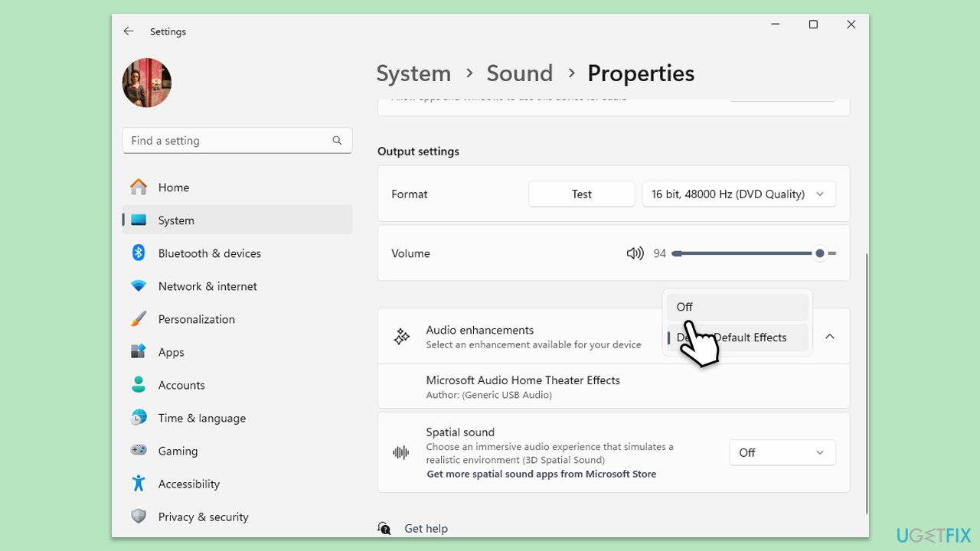Click the System monitor icon
The height and width of the screenshot is (551, 980).
point(139,220)
